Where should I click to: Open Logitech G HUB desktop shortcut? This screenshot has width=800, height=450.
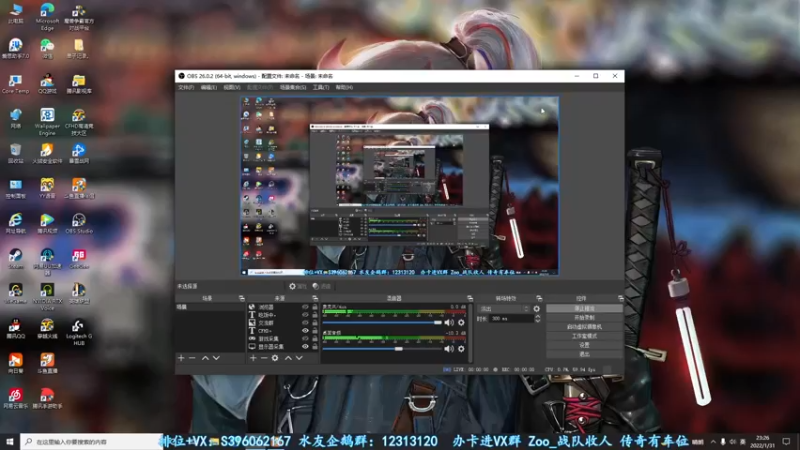pos(79,333)
